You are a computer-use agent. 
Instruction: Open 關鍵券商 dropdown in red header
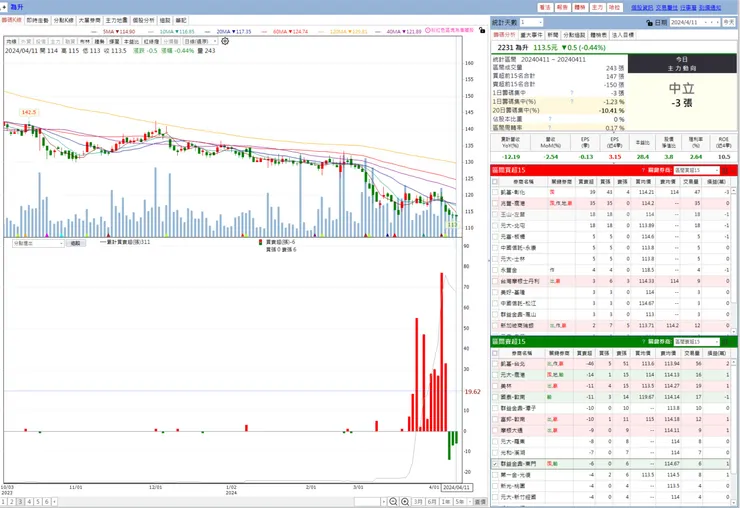697,170
